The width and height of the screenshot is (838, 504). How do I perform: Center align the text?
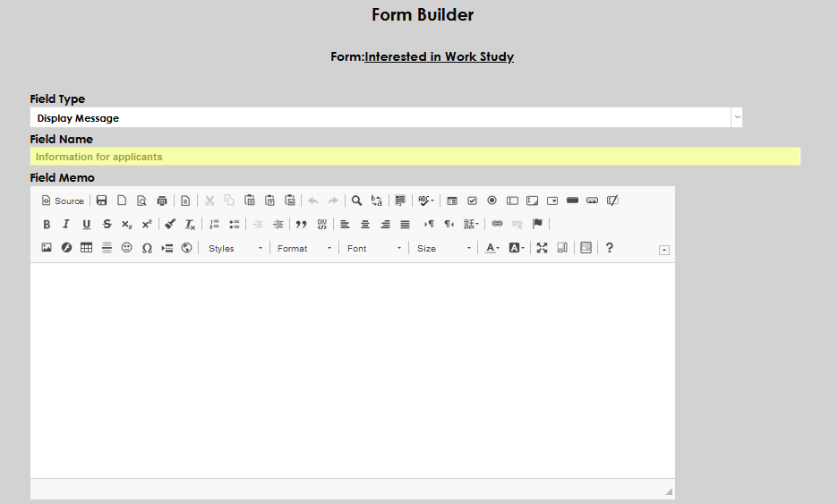tap(365, 225)
